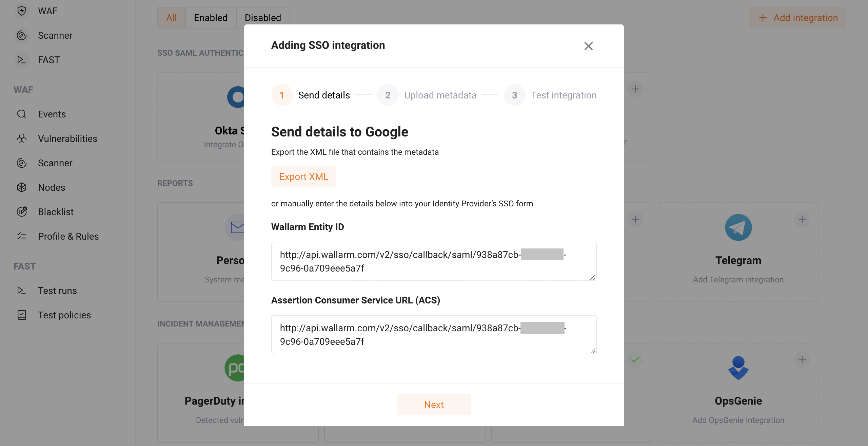Select the Vulnerabilities sidebar icon
This screenshot has height=446, width=868.
click(22, 138)
